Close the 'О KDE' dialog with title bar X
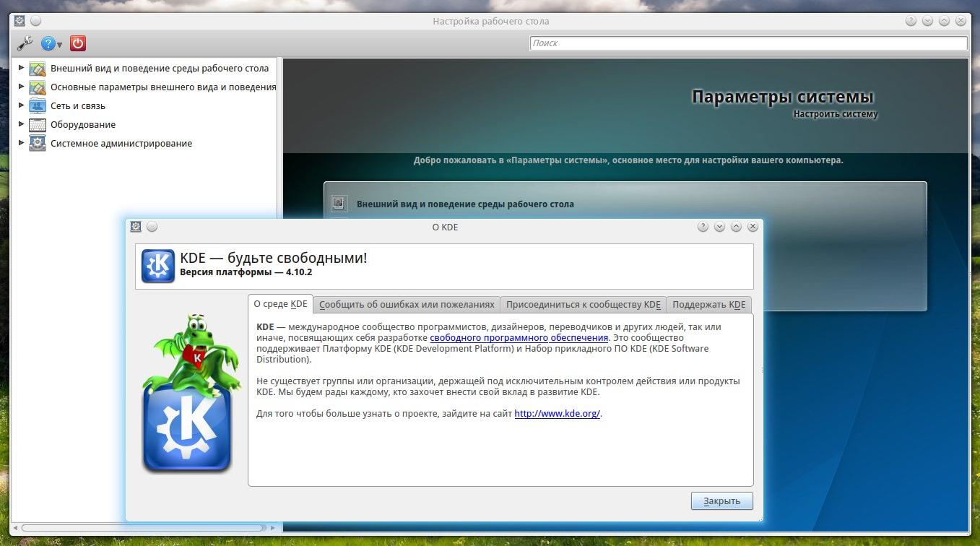Image resolution: width=980 pixels, height=546 pixels. tap(753, 227)
